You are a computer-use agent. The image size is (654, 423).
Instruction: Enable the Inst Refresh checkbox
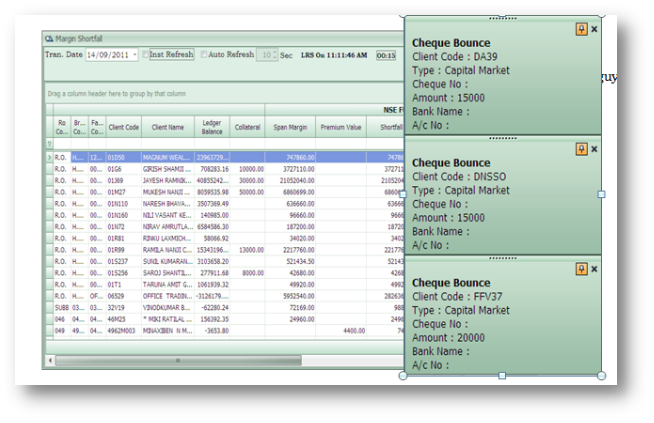point(147,55)
